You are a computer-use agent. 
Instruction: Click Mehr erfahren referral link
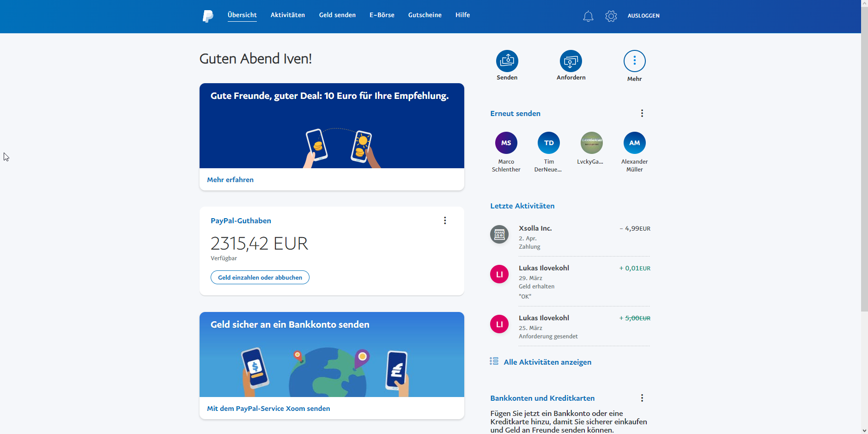click(x=230, y=180)
